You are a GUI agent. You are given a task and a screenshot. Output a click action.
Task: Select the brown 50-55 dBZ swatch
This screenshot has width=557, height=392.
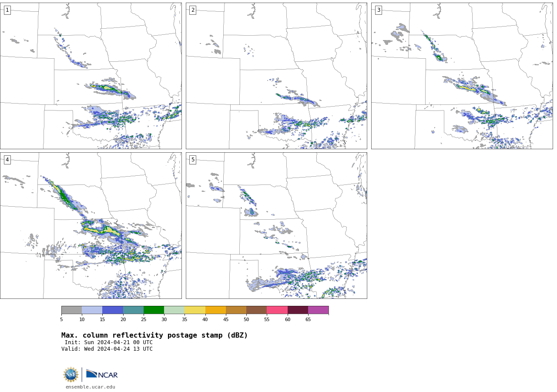256,310
